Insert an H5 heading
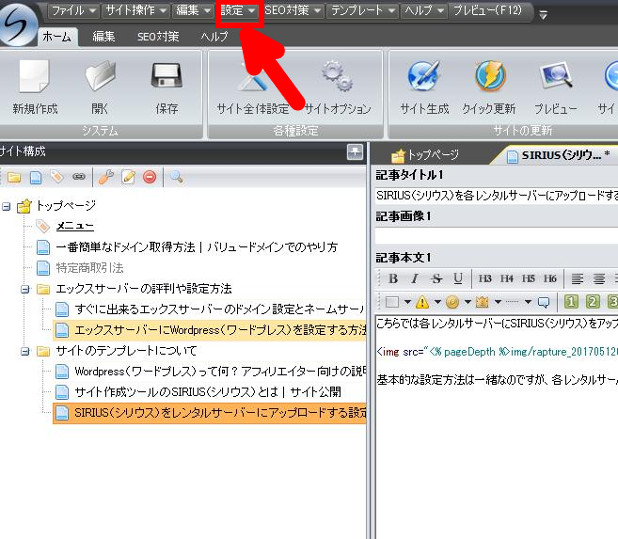This screenshot has width=618, height=539. (528, 279)
